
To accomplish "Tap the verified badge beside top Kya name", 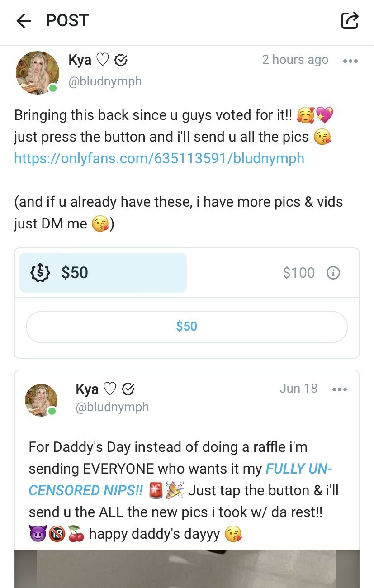I will pos(120,60).
